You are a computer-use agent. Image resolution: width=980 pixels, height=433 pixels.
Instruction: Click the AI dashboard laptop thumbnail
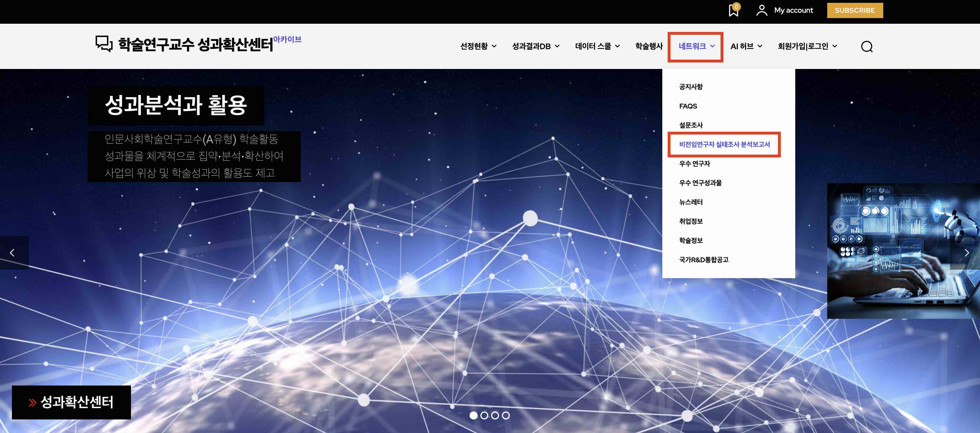point(902,251)
